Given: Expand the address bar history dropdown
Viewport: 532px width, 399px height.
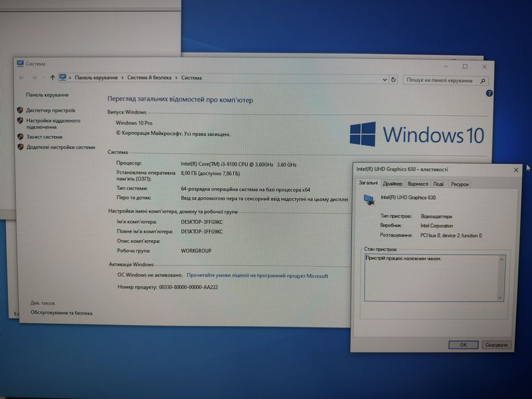Looking at the screenshot, I should point(385,80).
